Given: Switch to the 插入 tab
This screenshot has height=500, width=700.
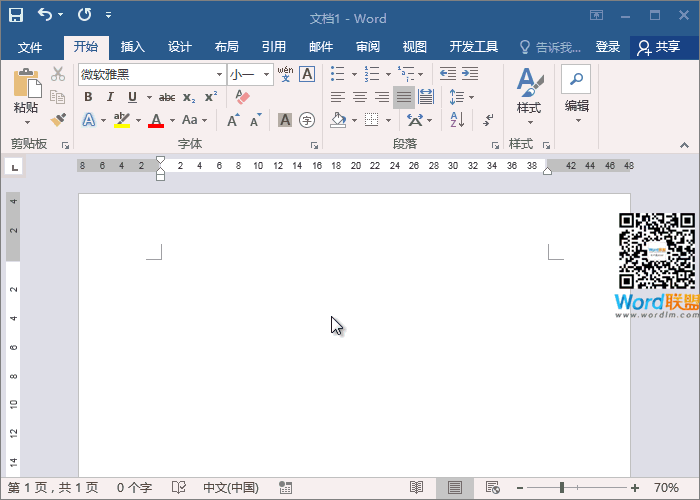Looking at the screenshot, I should pyautogui.click(x=133, y=46).
